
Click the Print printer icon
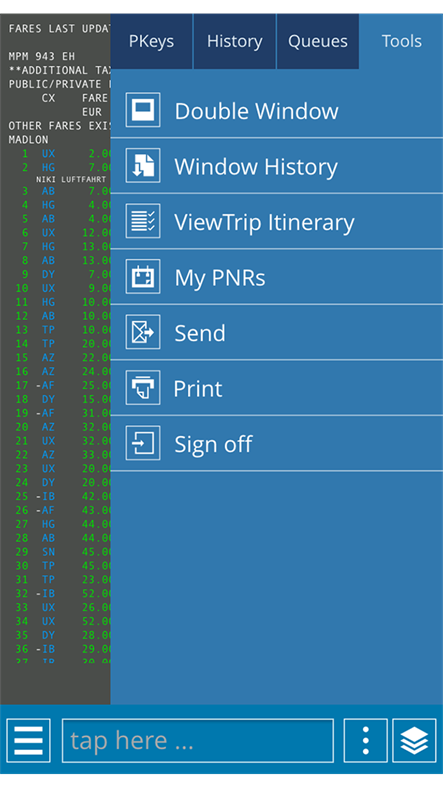point(143,387)
